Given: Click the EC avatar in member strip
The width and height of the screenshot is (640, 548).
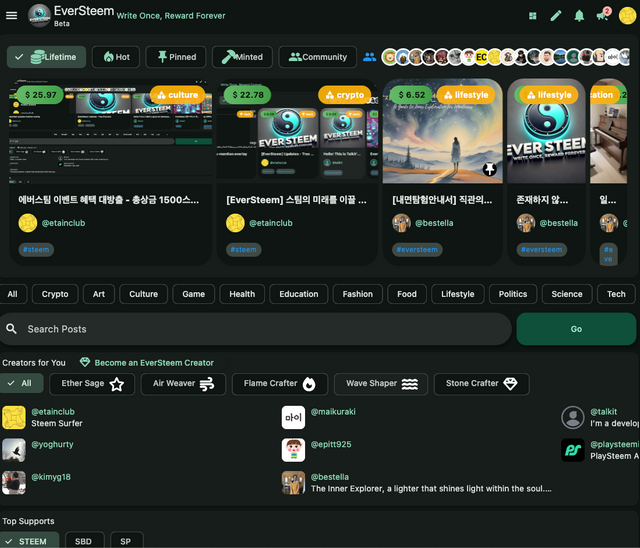Looking at the screenshot, I should click(x=481, y=57).
